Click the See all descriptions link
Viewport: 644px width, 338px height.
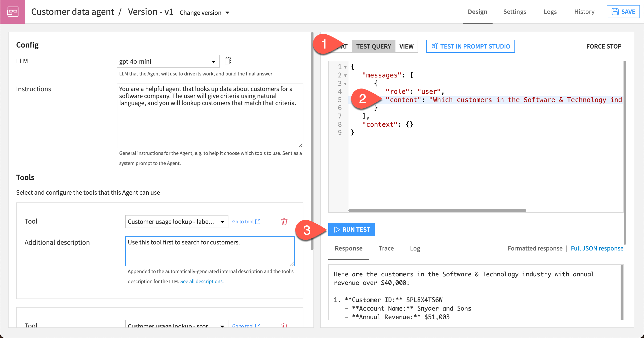[202, 281]
